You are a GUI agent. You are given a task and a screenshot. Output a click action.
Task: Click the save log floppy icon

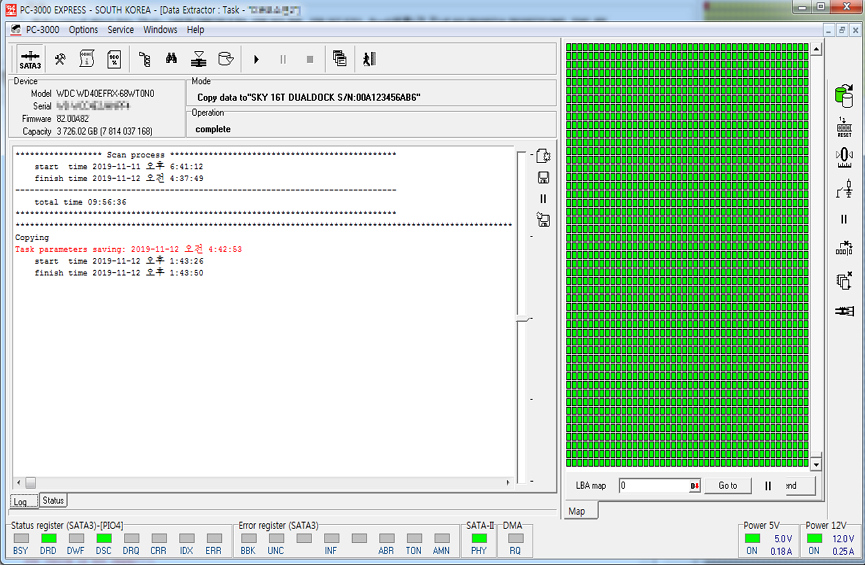point(543,178)
